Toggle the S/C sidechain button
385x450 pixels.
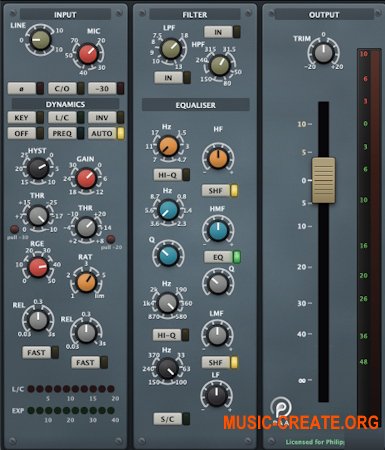pyautogui.click(x=172, y=419)
